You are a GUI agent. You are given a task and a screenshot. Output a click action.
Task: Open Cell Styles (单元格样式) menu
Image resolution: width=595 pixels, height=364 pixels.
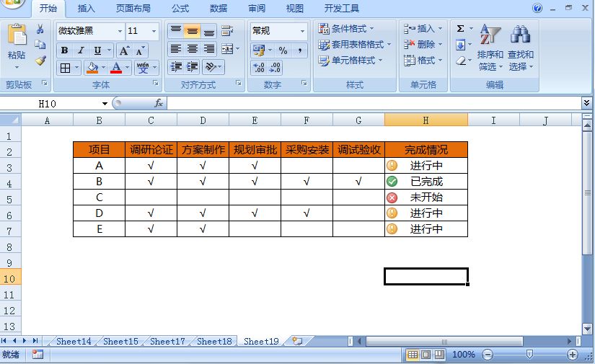click(x=351, y=61)
